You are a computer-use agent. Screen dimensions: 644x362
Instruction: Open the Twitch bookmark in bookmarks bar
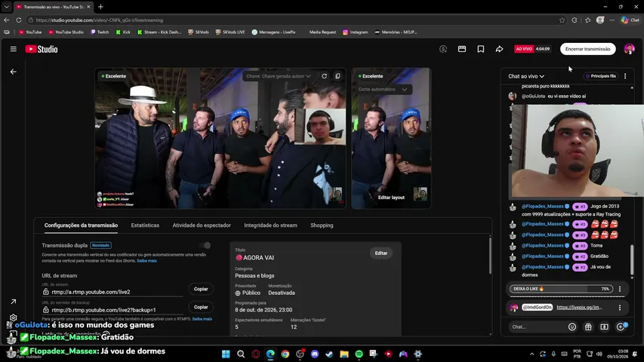point(100,32)
